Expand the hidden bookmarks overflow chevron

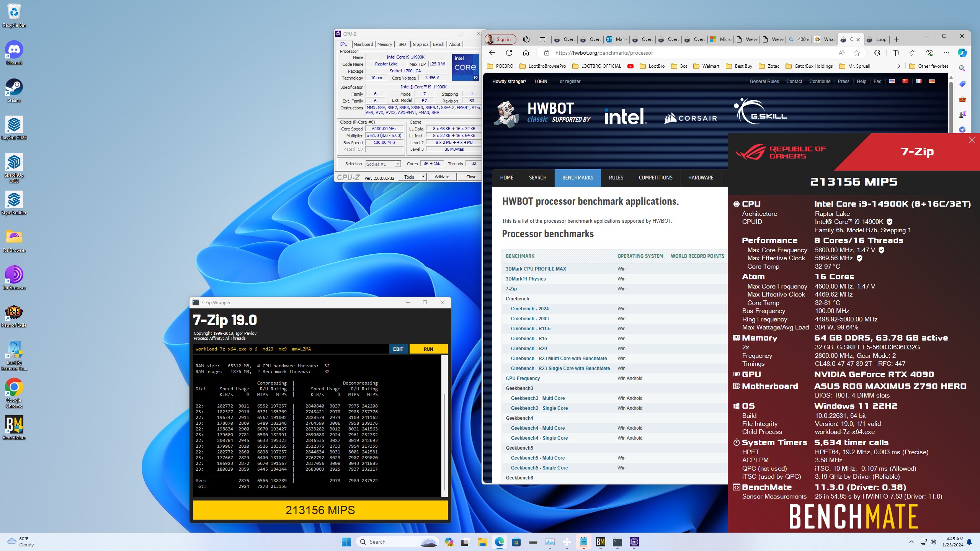pos(898,66)
